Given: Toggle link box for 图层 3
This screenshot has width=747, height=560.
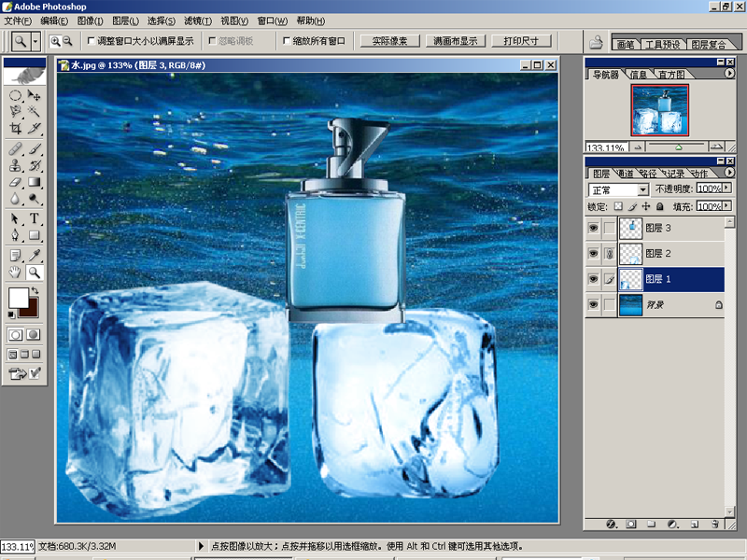Looking at the screenshot, I should 610,228.
